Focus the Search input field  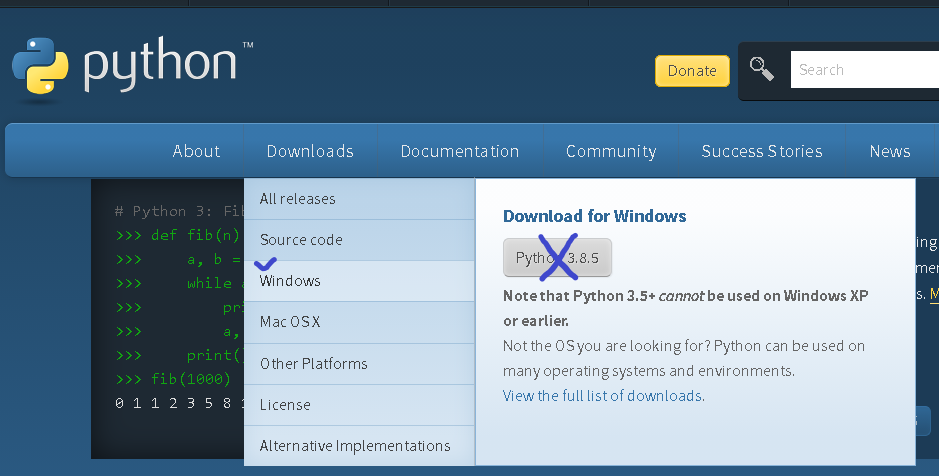tap(865, 69)
